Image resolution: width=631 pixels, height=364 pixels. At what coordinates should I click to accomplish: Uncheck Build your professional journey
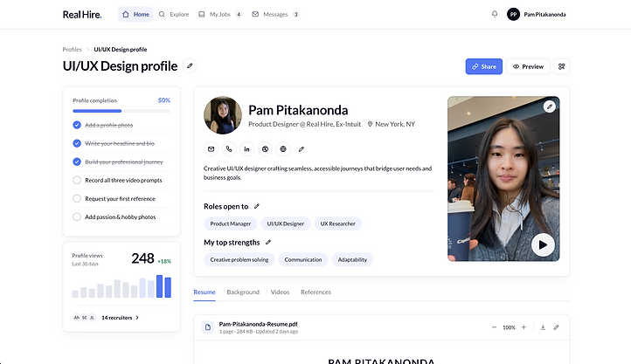(x=77, y=161)
